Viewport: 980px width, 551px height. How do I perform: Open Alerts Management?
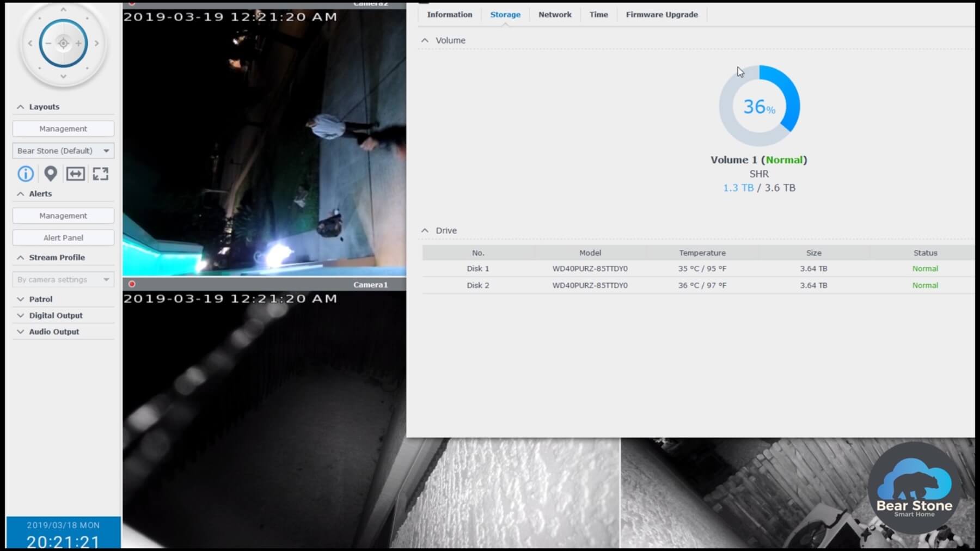click(63, 215)
